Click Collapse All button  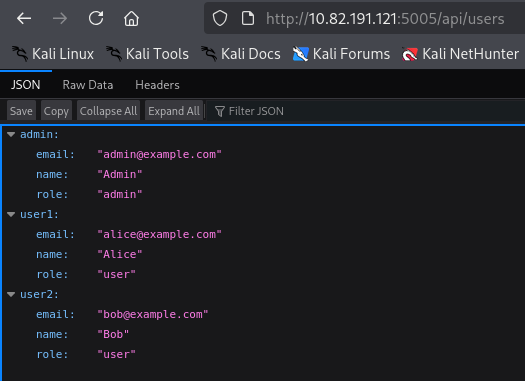(x=108, y=111)
